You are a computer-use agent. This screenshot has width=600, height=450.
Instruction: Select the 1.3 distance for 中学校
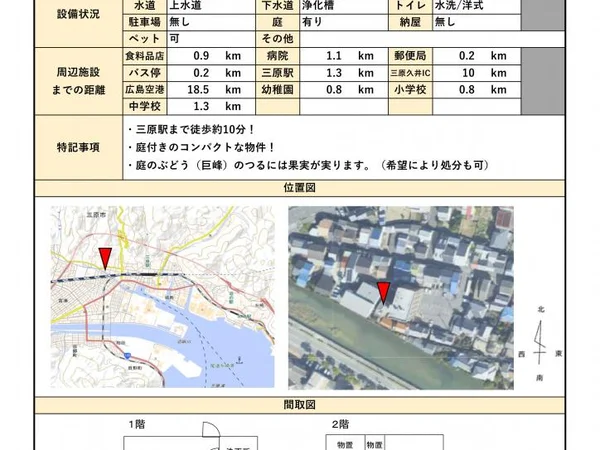click(x=201, y=106)
